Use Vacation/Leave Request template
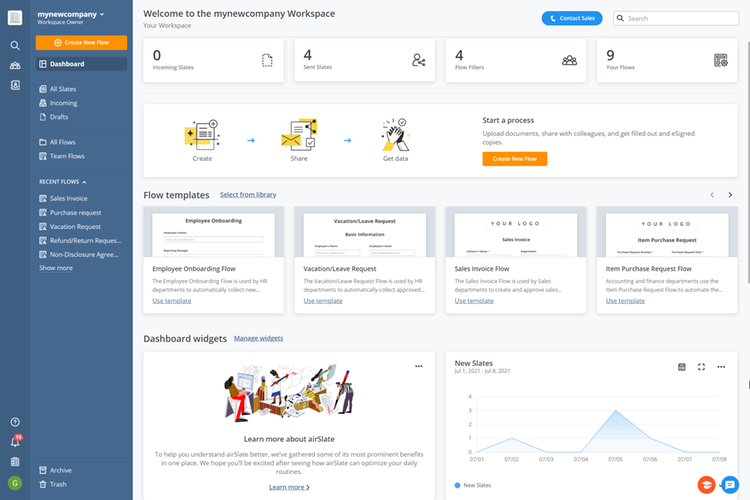Screen dimensions: 750x500 click(x=323, y=301)
